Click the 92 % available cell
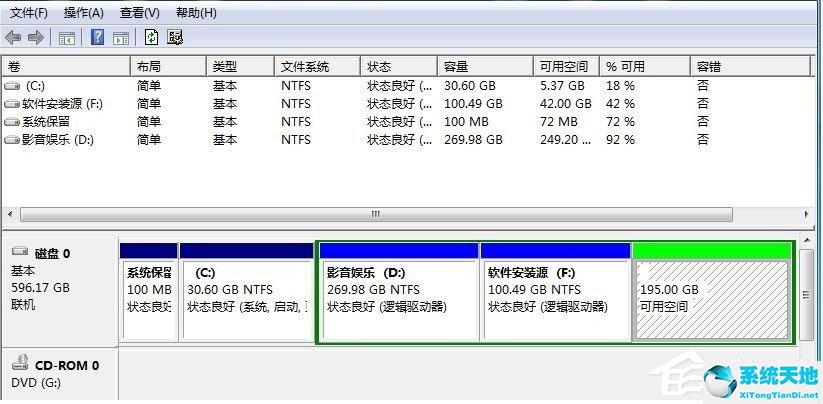Screen dimensions: 823x404 tap(620, 140)
